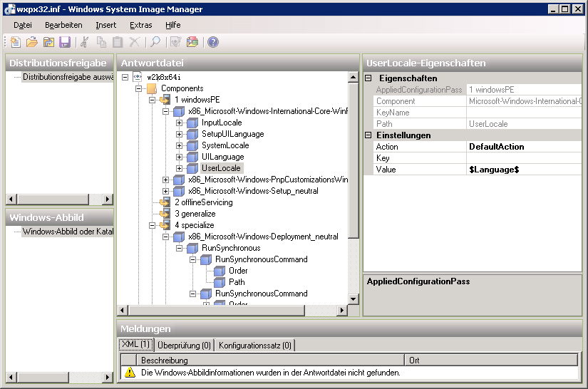Image resolution: width=588 pixels, height=389 pixels.
Task: Open an answer file via toolbar icon
Action: coord(32,43)
